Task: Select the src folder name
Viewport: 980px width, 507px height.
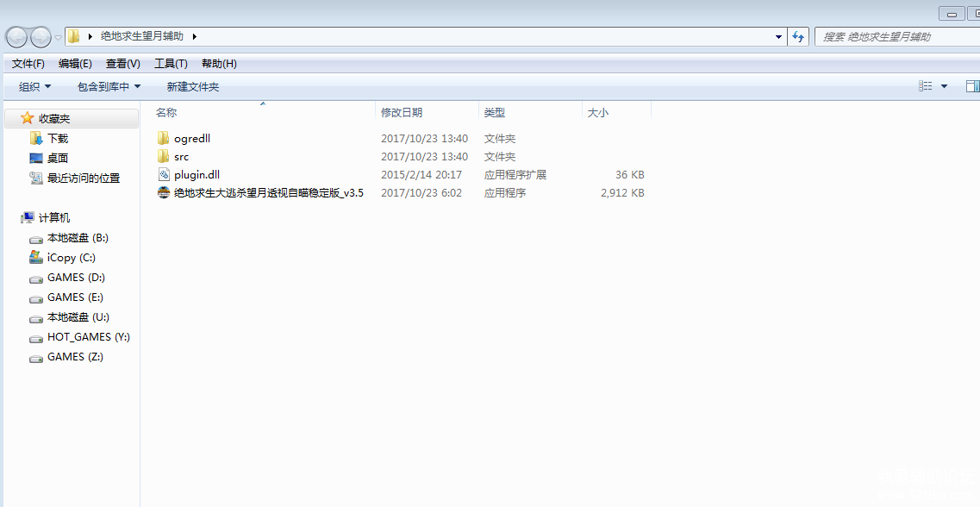Action: [x=181, y=157]
